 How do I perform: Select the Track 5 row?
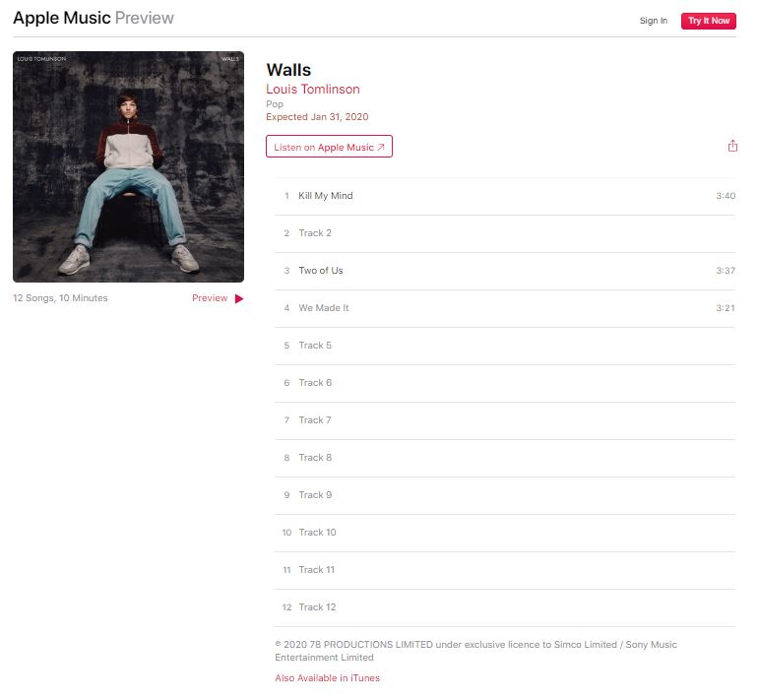click(x=505, y=346)
